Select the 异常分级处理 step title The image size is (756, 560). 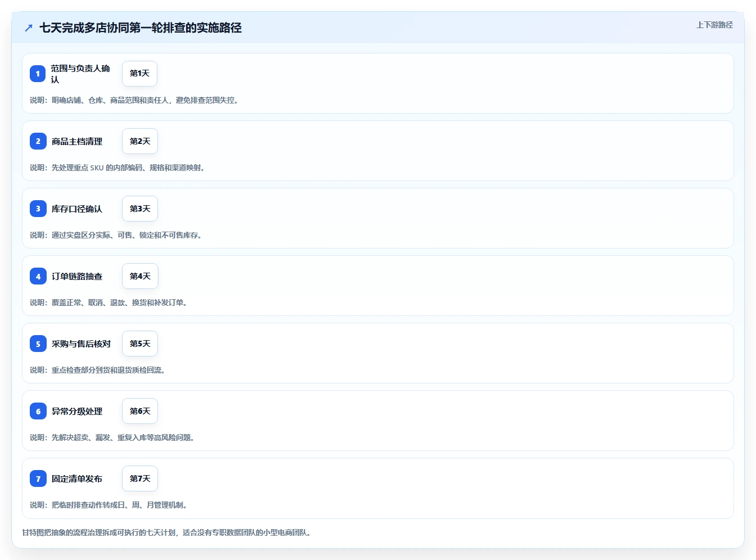pos(77,412)
